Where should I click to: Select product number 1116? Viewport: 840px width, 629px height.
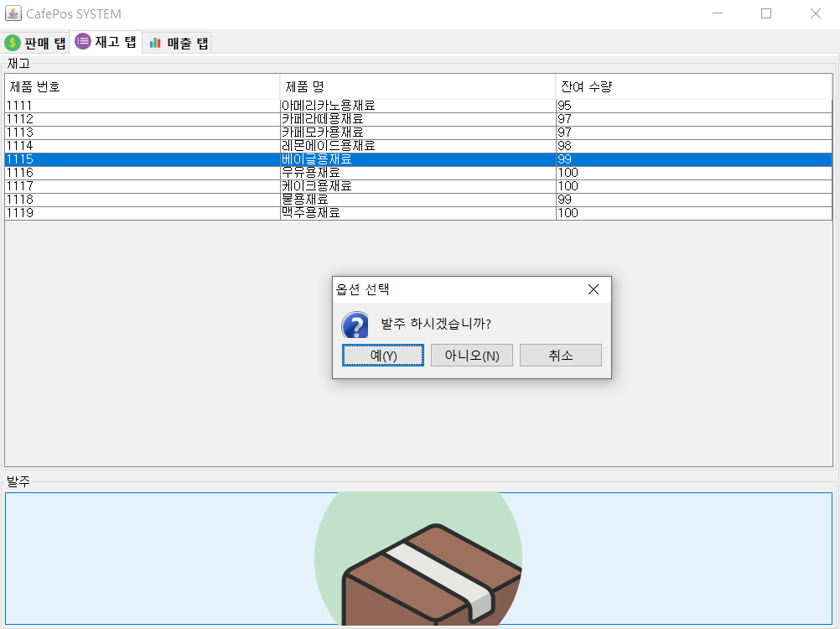tap(143, 173)
